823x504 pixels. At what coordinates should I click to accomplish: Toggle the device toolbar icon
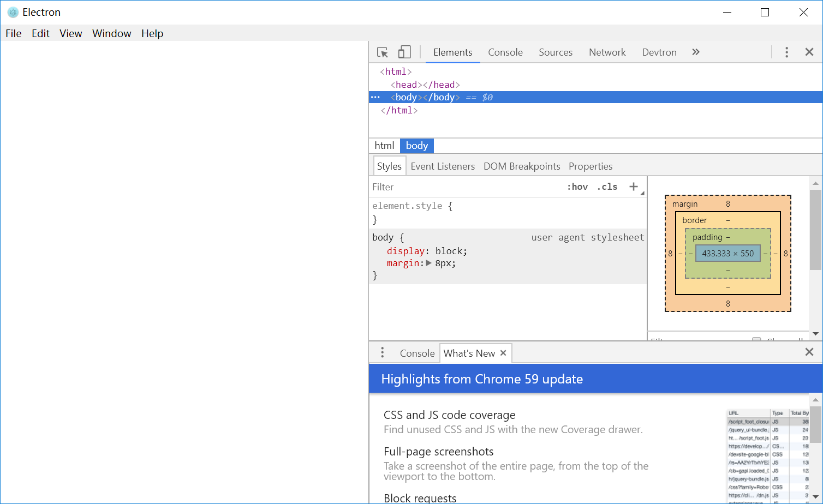(404, 52)
